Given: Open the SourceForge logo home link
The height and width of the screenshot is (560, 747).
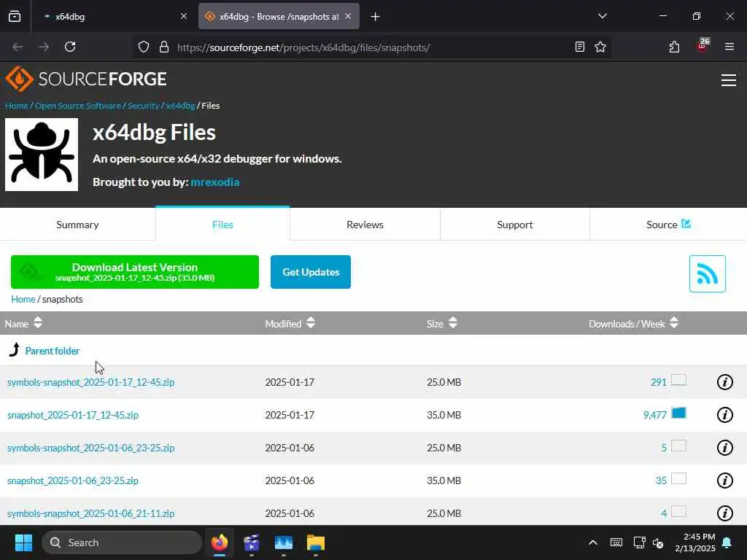Looking at the screenshot, I should click(86, 79).
